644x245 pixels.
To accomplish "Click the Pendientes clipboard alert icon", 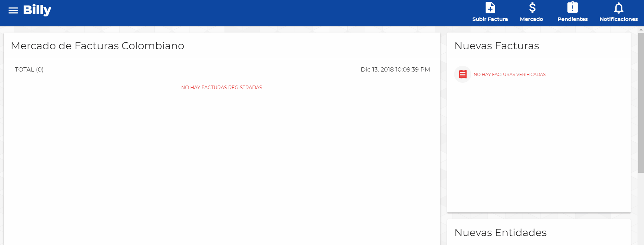I will [572, 8].
